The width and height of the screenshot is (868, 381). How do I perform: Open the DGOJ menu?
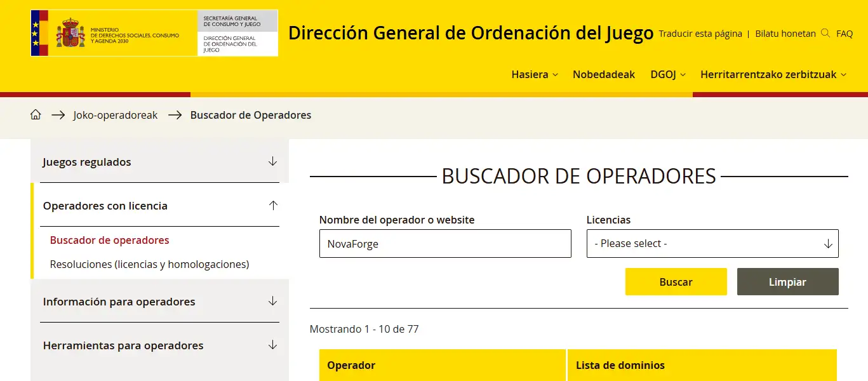coord(668,74)
